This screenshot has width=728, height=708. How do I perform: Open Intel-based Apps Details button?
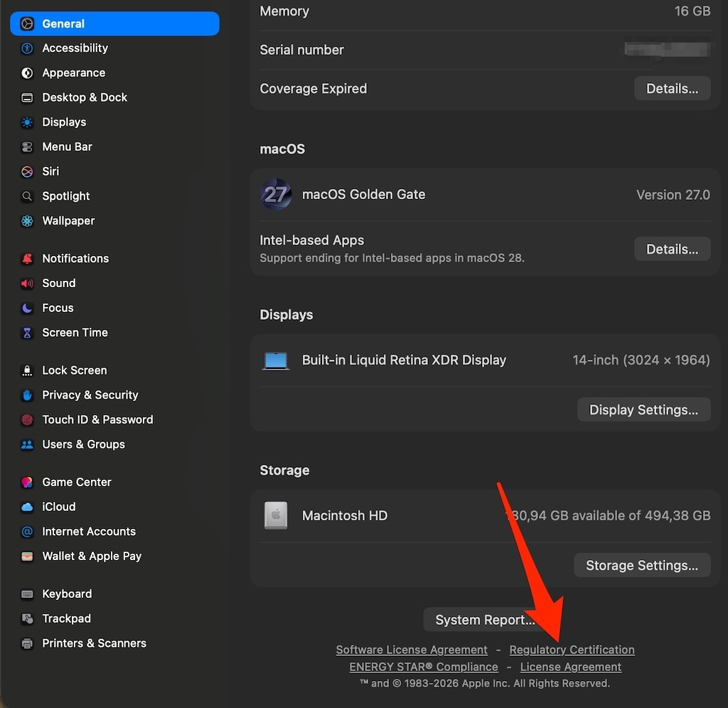(672, 249)
